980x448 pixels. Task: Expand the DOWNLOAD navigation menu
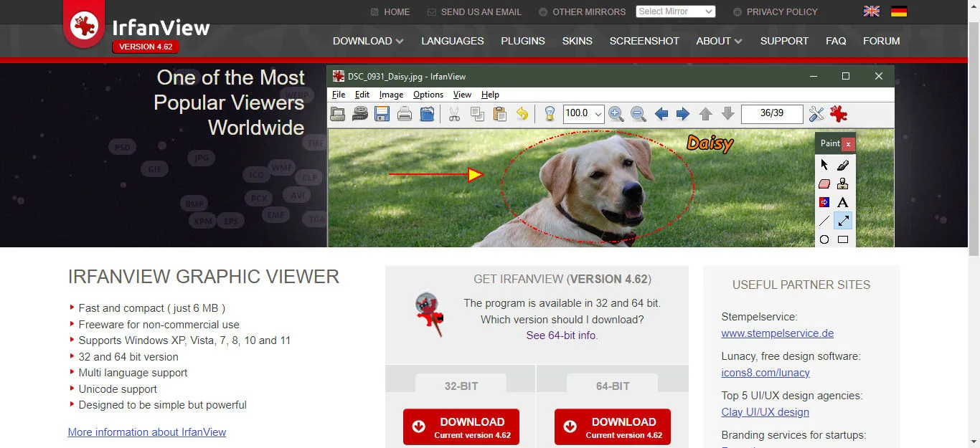pyautogui.click(x=368, y=41)
